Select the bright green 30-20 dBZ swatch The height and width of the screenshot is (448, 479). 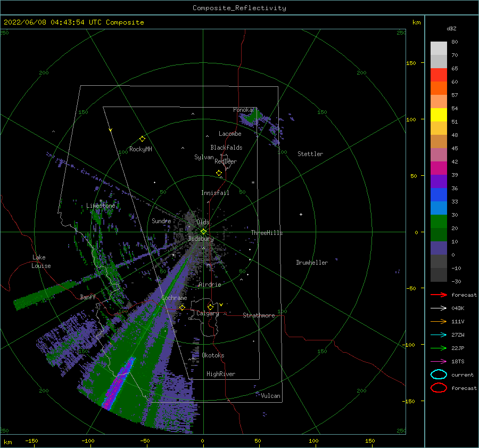click(x=439, y=222)
